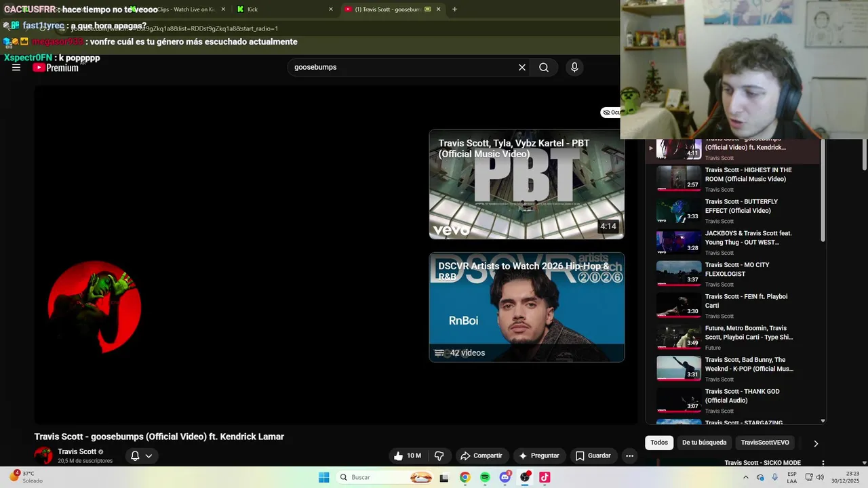868x488 pixels.
Task: Click the page vertical scrollbar
Action: tap(864, 155)
